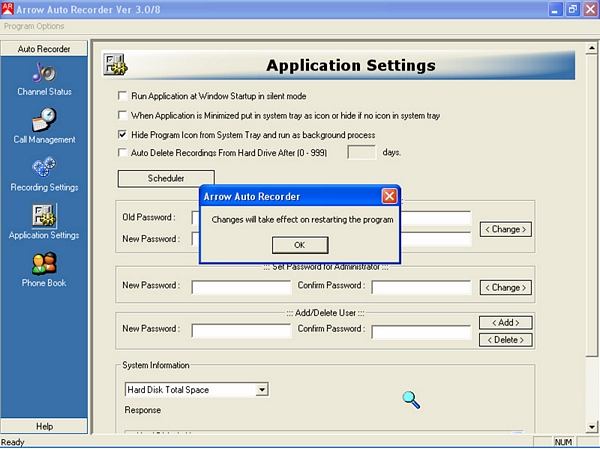Click the System Information group label

[x=156, y=365]
